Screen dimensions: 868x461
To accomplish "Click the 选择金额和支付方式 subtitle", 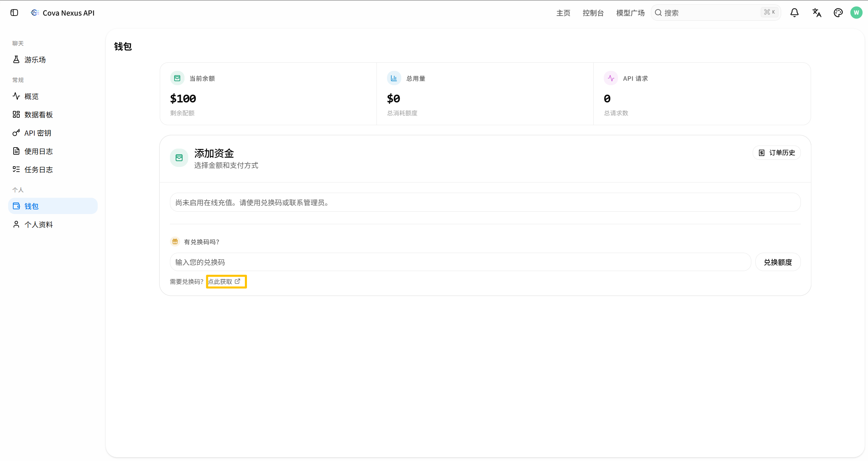I will click(226, 165).
